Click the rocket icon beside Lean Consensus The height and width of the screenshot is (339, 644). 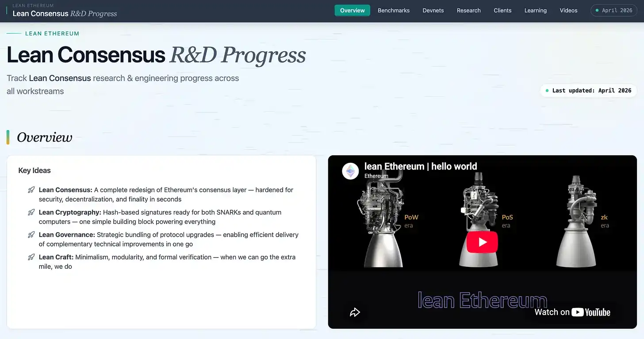[x=31, y=190]
